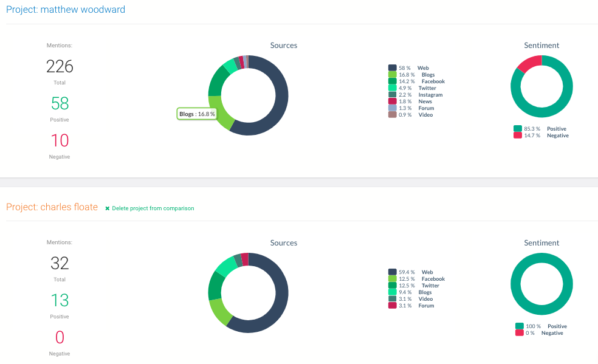Image resolution: width=598 pixels, height=364 pixels.
Task: Select the Blogs : 16.8 % tooltip
Action: point(197,114)
